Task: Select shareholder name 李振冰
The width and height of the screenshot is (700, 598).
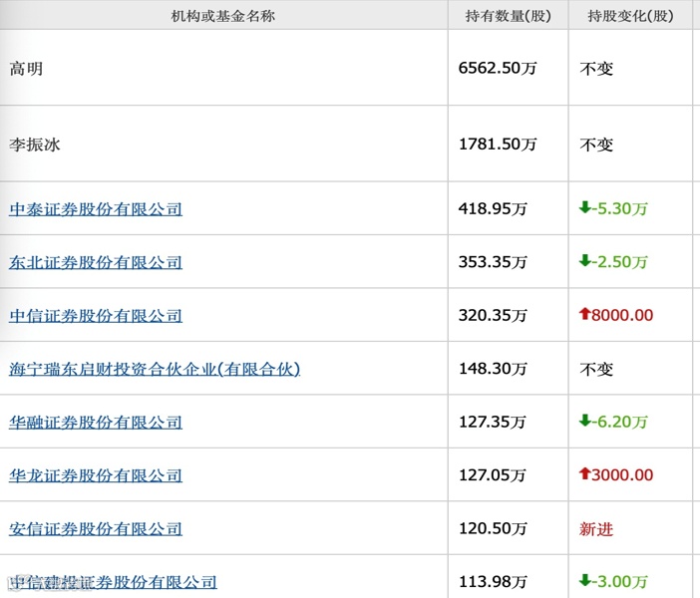Action: tap(35, 145)
